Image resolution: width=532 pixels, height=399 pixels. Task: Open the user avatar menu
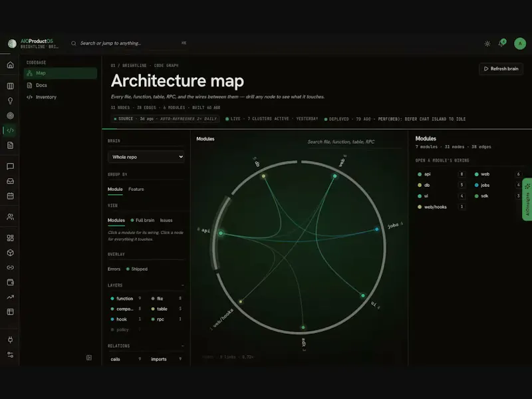click(x=520, y=43)
